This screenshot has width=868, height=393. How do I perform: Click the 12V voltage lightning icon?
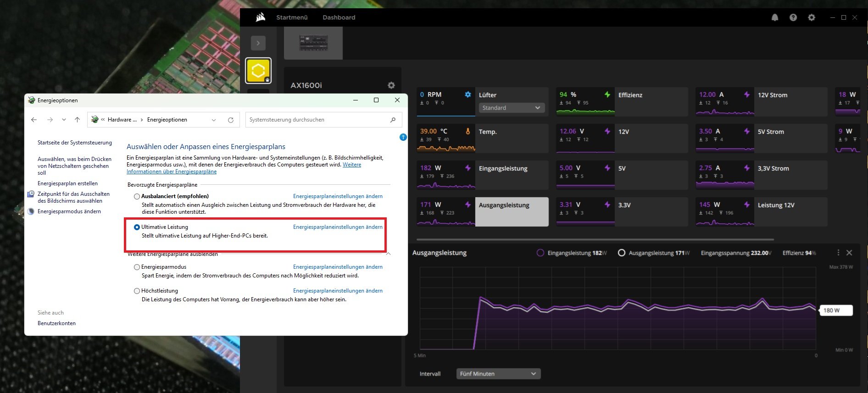[x=607, y=131]
